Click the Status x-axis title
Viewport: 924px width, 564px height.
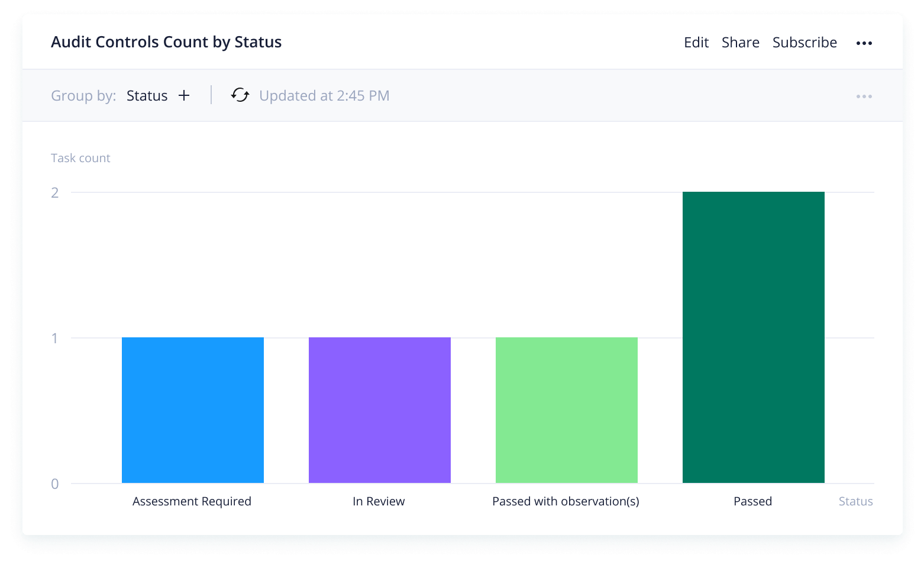pos(855,501)
